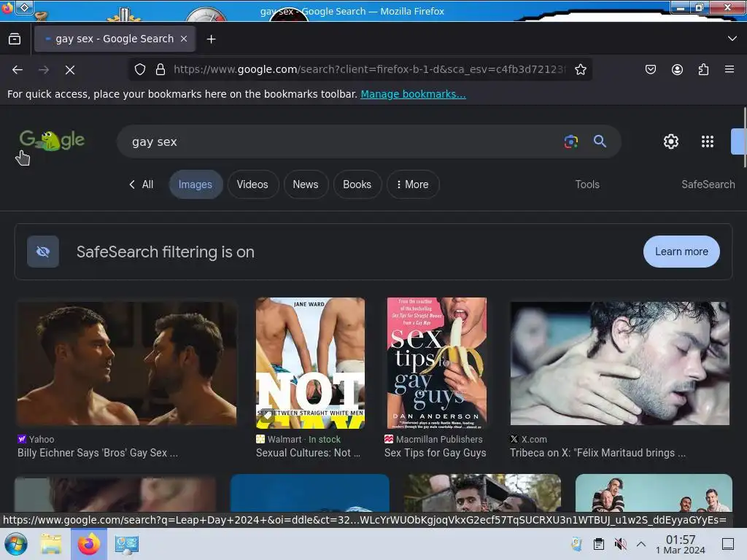This screenshot has height=560, width=747.
Task: Click the Firefox taskbar icon
Action: click(x=88, y=544)
